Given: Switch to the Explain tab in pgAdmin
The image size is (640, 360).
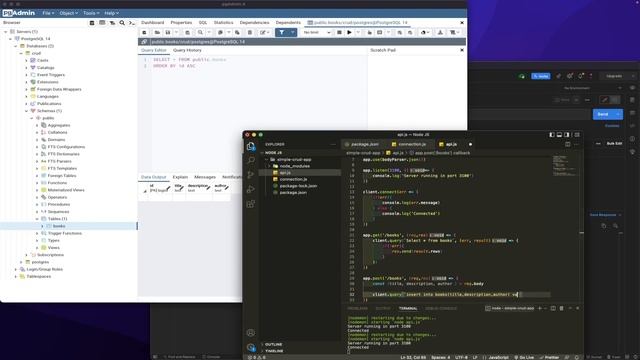Looking at the screenshot, I should pos(180,177).
